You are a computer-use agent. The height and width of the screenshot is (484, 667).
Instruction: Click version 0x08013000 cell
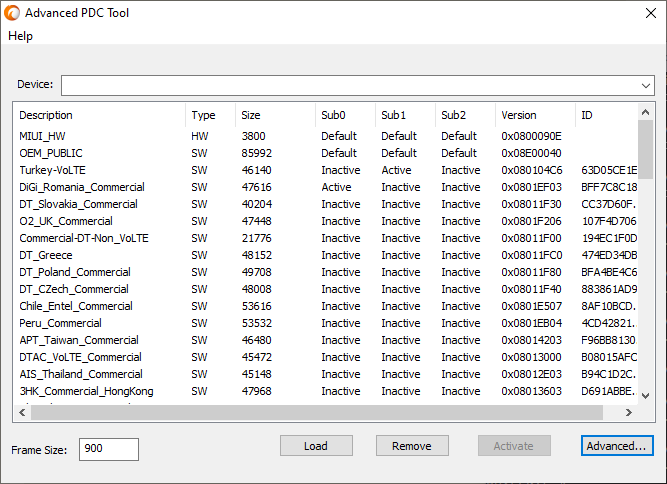(x=531, y=357)
